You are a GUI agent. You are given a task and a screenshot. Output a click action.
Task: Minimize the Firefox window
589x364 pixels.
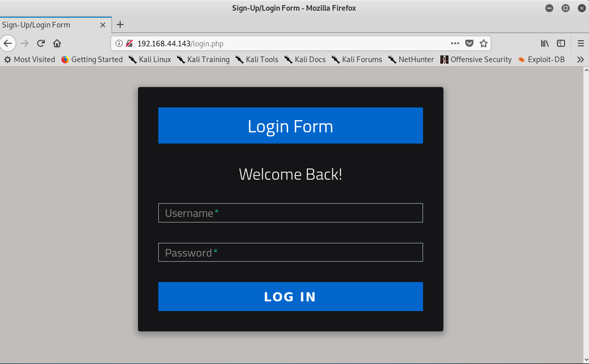(x=549, y=8)
